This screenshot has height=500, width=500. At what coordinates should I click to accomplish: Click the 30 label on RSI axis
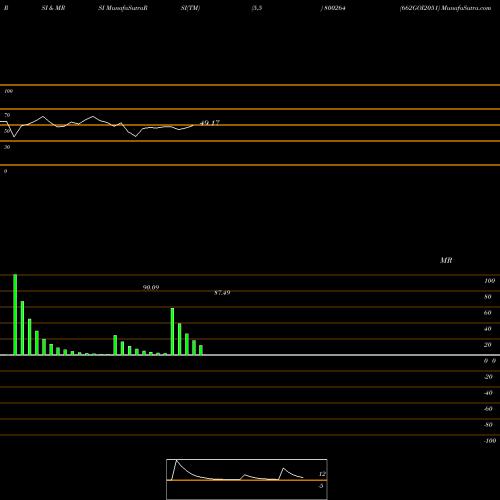pos(7,147)
